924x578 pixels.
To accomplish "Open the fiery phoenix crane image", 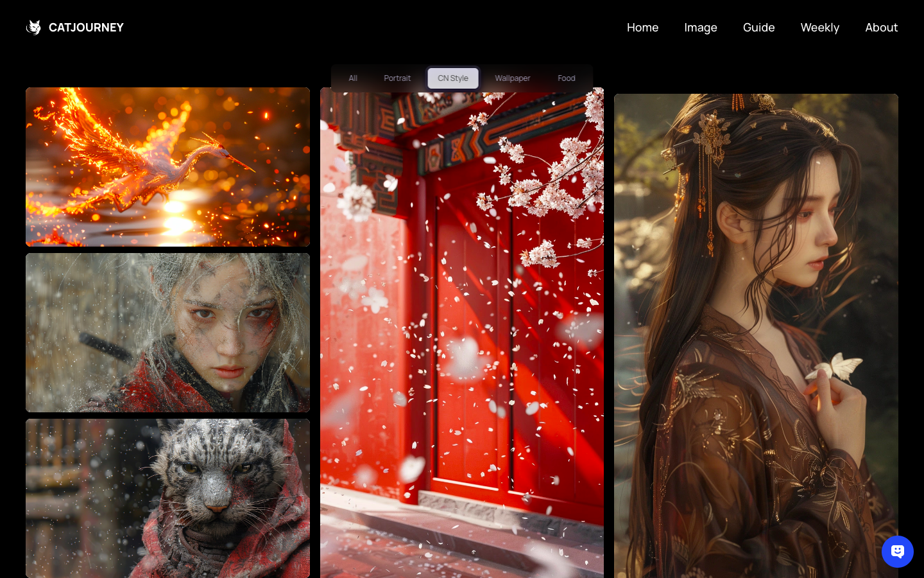I will [x=167, y=167].
